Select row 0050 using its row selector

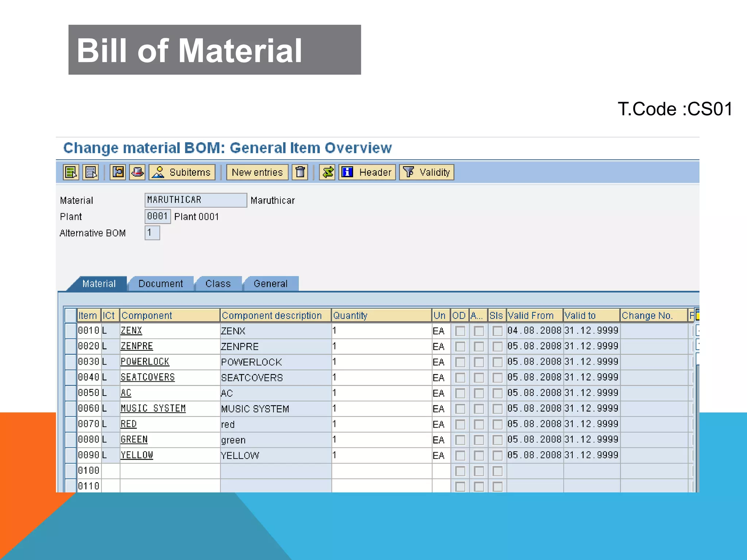[x=70, y=393]
